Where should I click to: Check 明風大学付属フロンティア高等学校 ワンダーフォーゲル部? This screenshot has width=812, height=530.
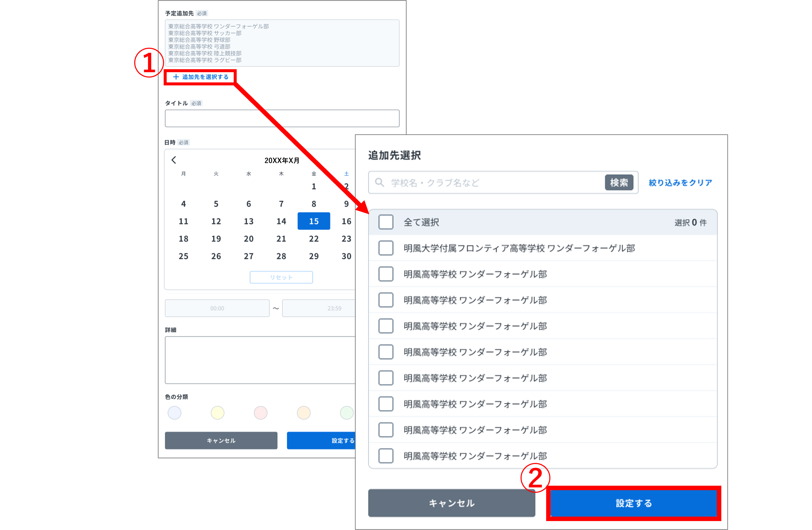(x=385, y=248)
